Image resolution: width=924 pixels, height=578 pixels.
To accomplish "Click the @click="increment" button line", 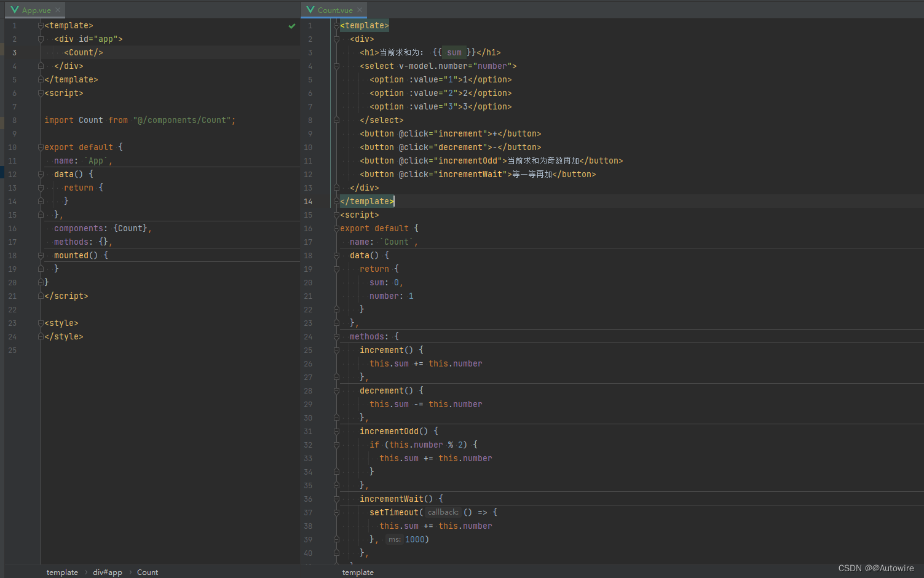I will tap(451, 133).
